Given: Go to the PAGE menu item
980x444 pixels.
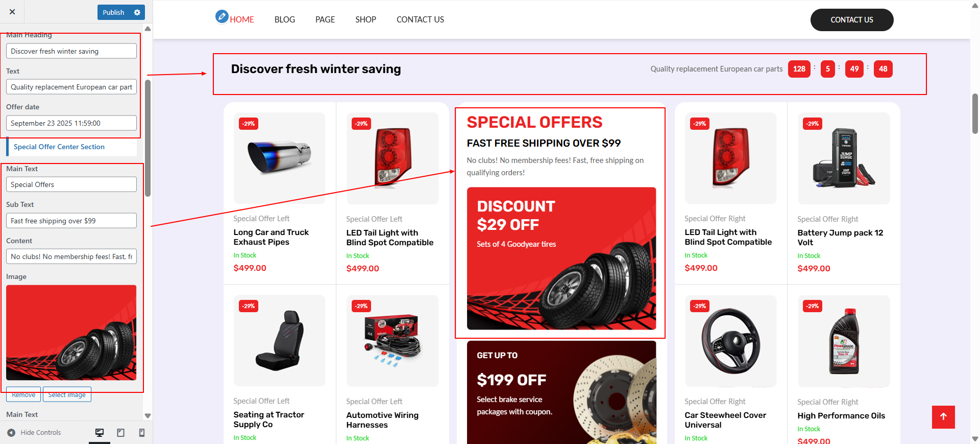Looking at the screenshot, I should point(325,19).
